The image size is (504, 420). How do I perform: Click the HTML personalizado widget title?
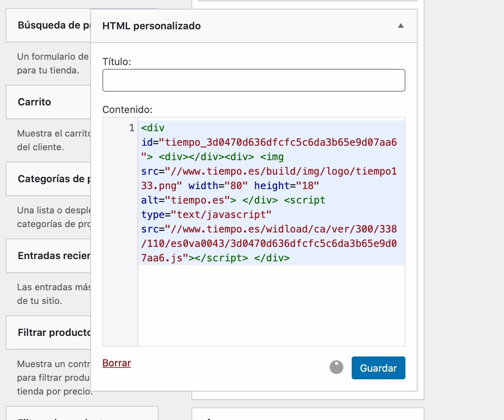click(152, 26)
